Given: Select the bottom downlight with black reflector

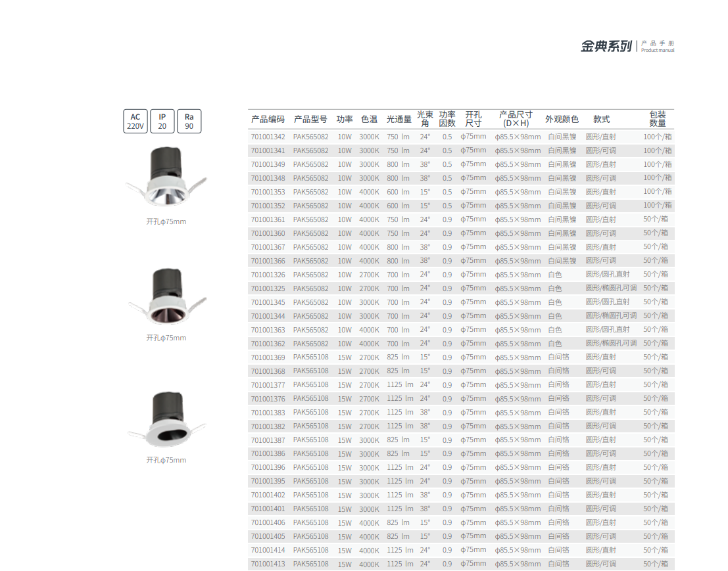Looking at the screenshot, I should point(166,419).
